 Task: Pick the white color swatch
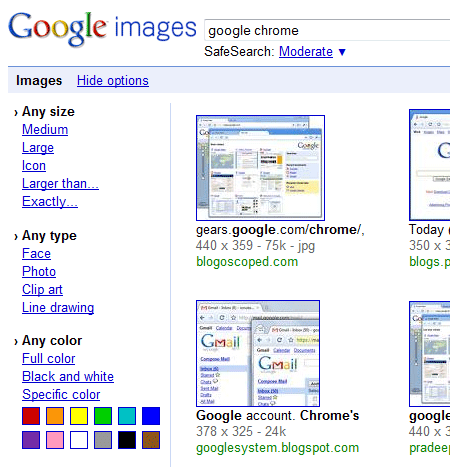[79, 440]
